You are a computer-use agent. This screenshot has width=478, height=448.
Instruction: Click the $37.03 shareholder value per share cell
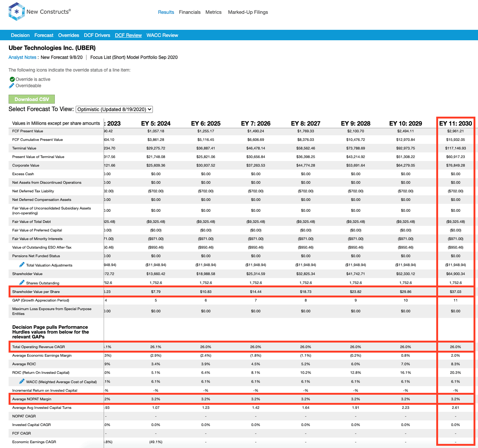tap(456, 291)
